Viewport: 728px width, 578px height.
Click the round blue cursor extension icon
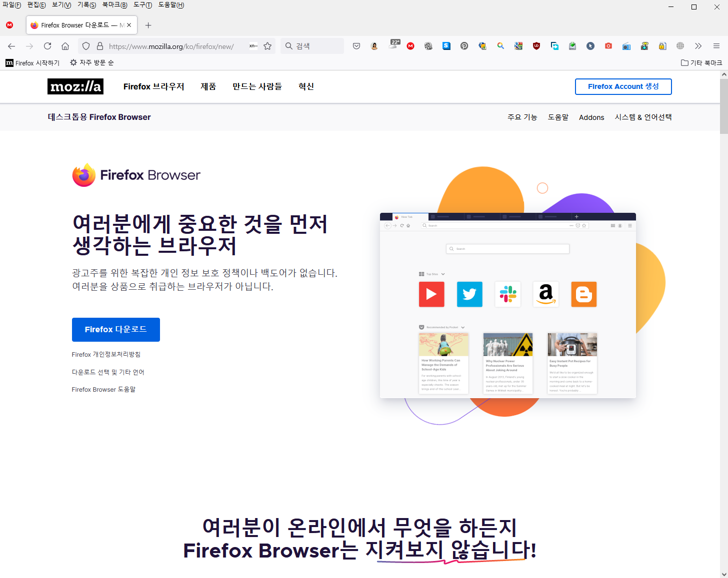[590, 46]
